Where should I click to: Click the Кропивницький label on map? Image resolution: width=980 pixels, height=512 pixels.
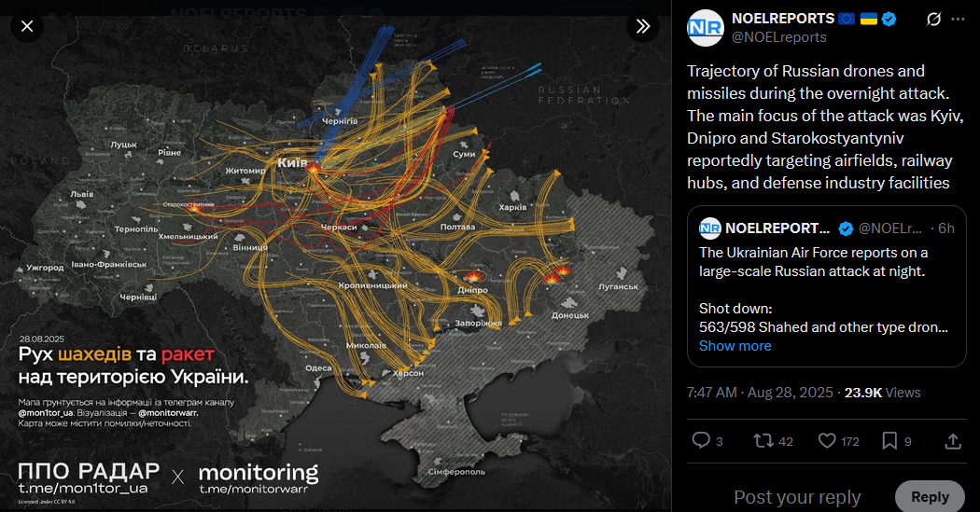point(372,285)
